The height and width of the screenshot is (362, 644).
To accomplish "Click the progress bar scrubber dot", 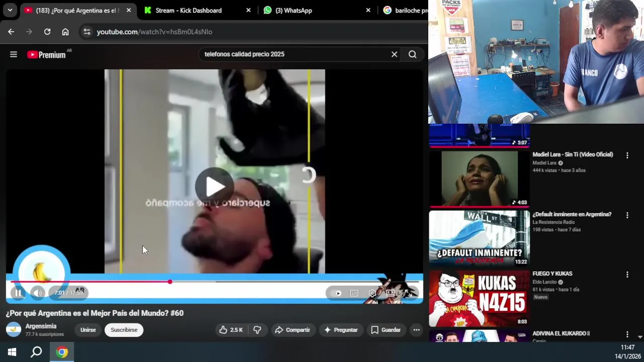I will pos(170,282).
